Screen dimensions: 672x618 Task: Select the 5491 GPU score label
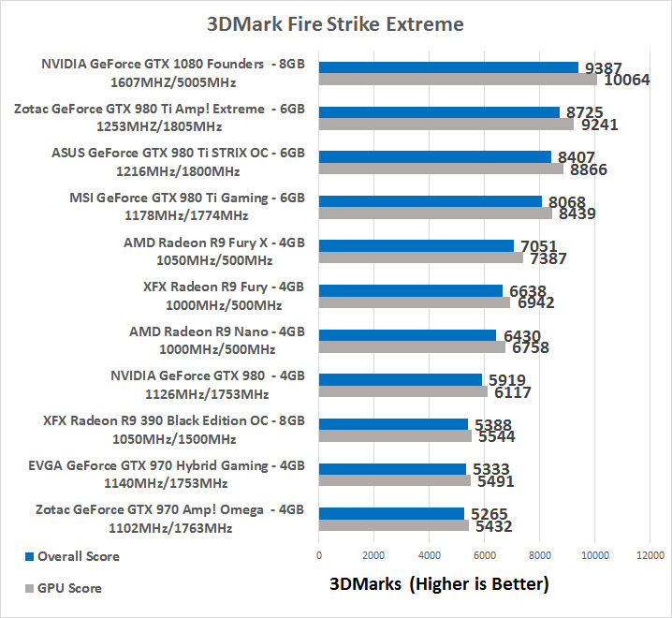(x=496, y=481)
